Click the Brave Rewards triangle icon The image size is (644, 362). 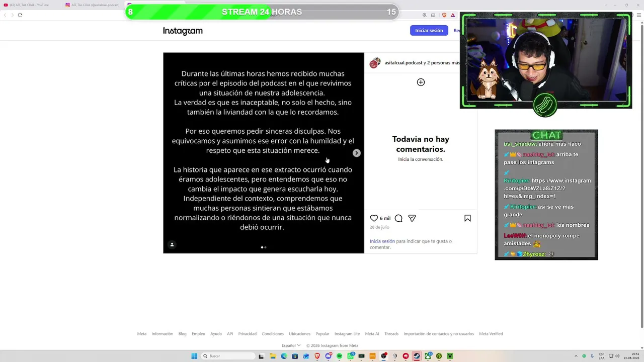452,15
